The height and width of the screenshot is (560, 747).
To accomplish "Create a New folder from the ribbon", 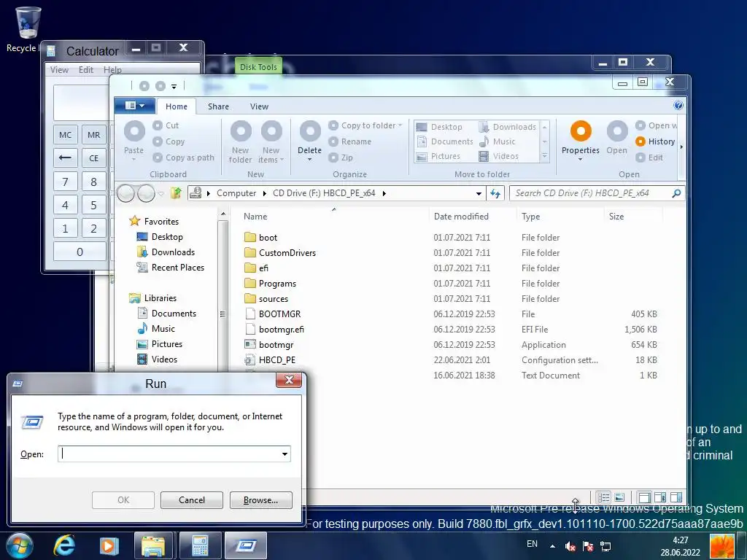I will [241, 142].
